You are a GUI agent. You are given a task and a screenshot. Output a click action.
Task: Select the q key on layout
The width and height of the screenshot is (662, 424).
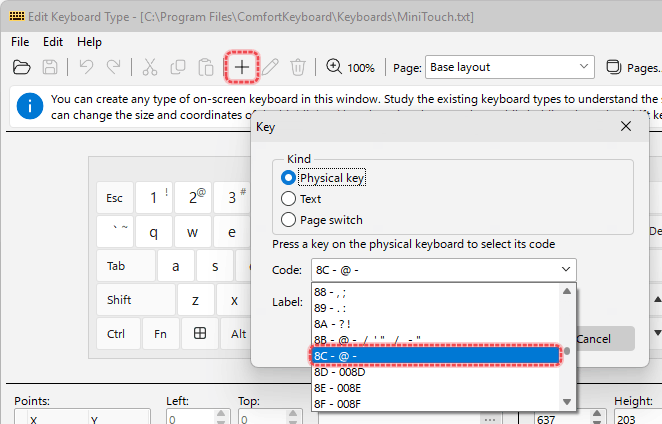154,232
